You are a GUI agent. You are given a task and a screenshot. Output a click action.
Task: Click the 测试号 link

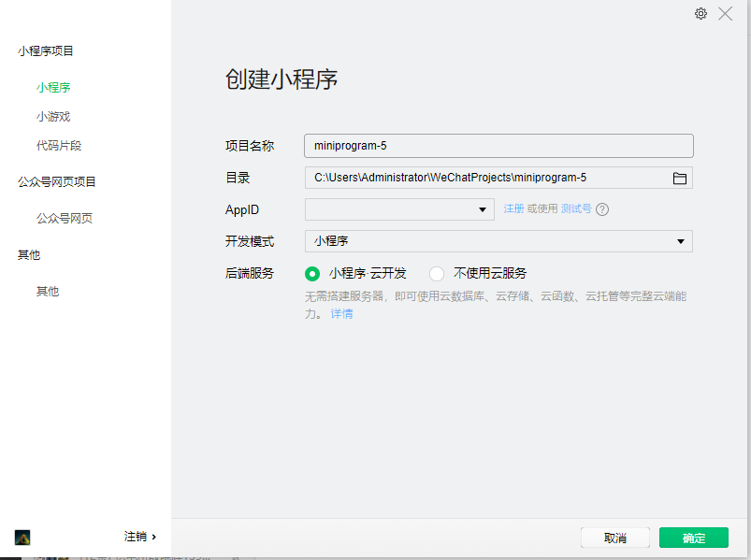tap(576, 208)
